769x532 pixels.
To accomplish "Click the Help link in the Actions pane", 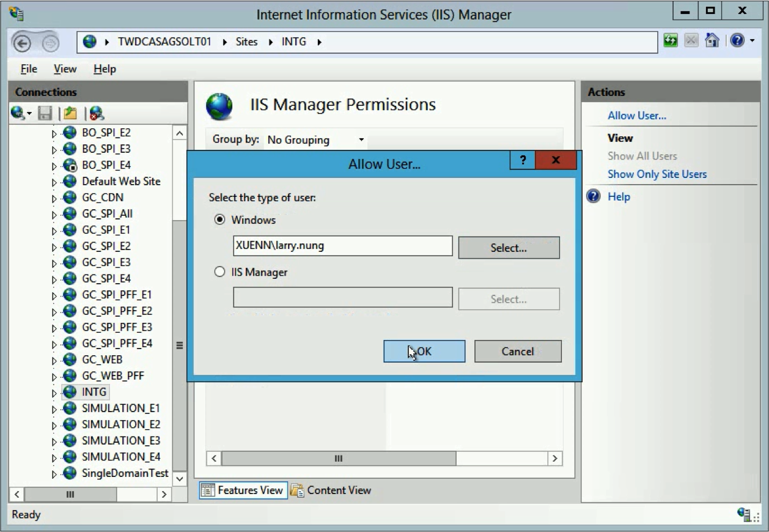I will pyautogui.click(x=619, y=197).
